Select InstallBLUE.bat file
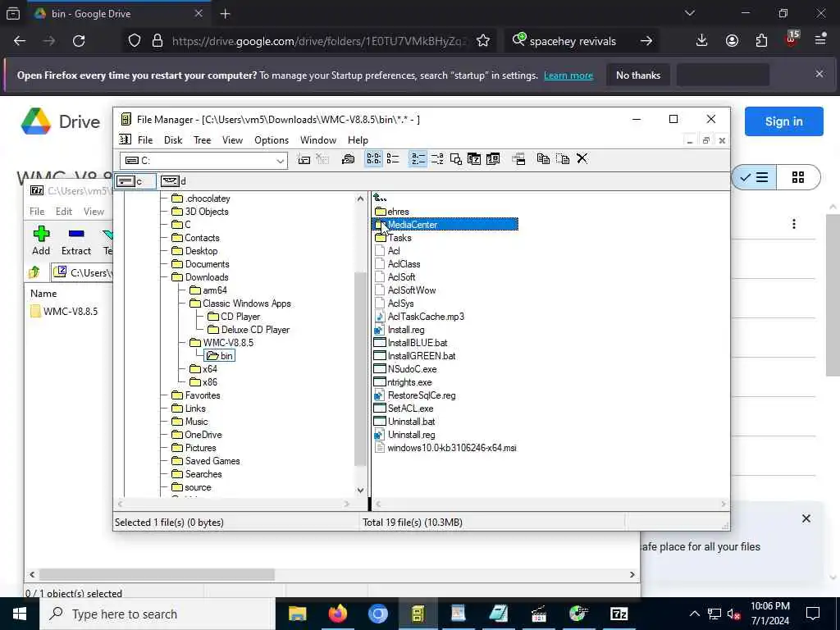The image size is (840, 630). point(410,343)
